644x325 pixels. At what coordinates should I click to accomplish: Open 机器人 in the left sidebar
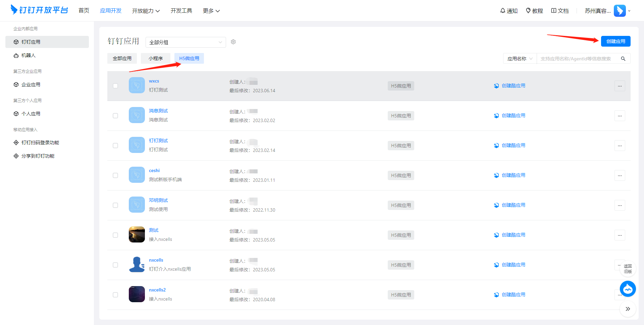click(x=29, y=55)
